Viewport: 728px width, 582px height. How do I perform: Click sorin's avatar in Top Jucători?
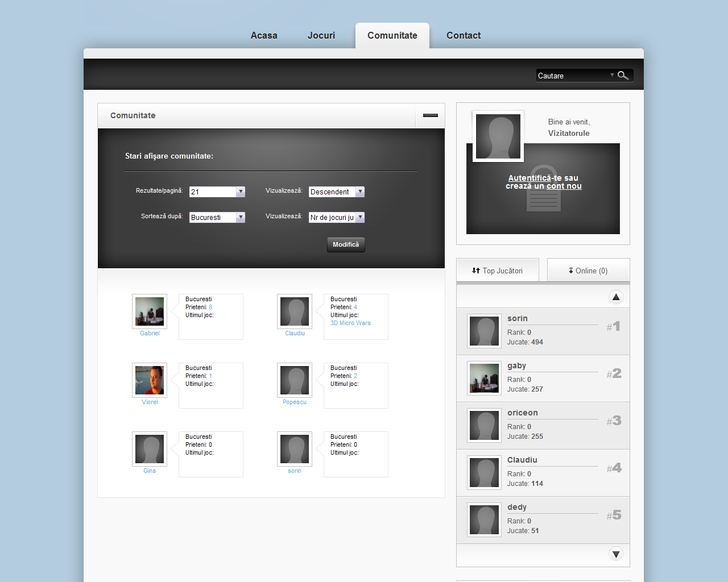(x=484, y=331)
